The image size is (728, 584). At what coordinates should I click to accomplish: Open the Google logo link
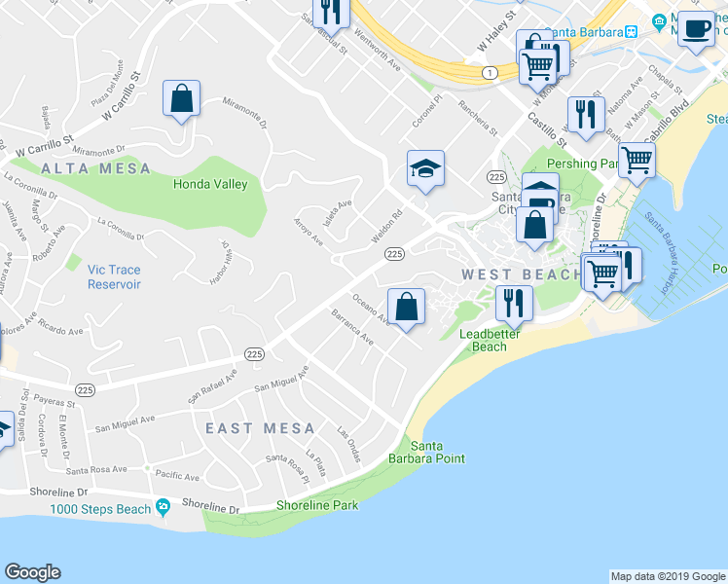point(33,572)
